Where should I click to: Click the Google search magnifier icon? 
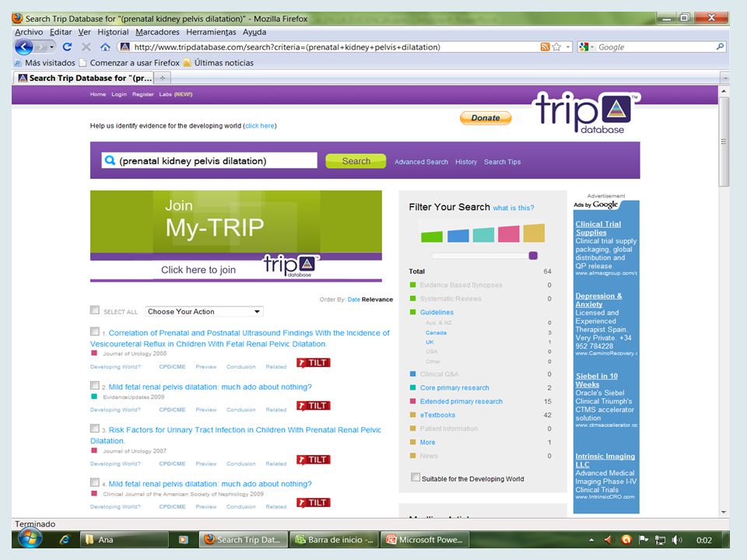point(720,47)
